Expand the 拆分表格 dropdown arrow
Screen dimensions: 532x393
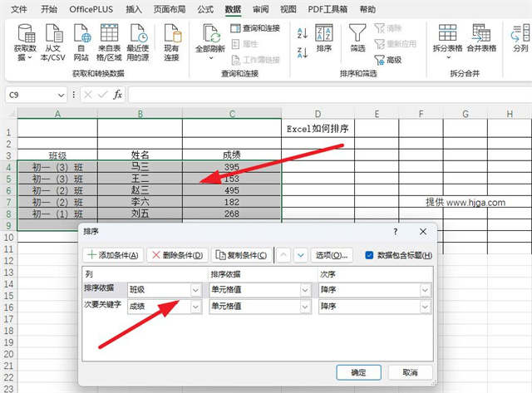[x=448, y=57]
